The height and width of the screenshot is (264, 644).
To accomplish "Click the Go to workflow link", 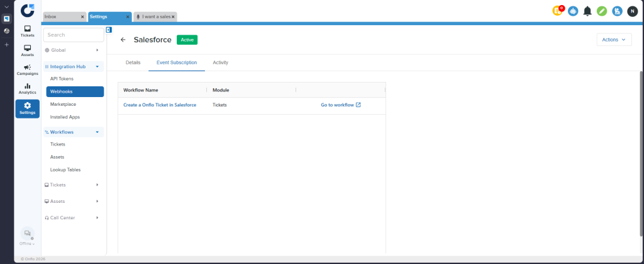I will pyautogui.click(x=337, y=105).
